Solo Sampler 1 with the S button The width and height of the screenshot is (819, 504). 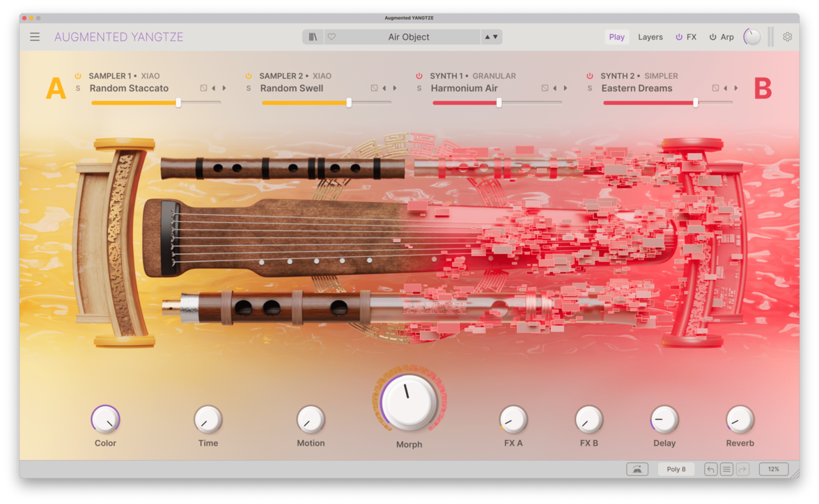pyautogui.click(x=78, y=88)
